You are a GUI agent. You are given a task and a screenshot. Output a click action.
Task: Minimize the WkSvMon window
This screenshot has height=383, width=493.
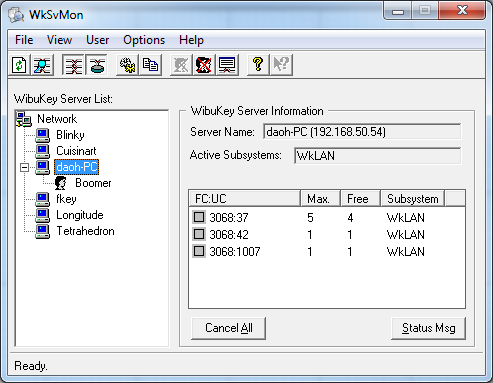click(398, 11)
